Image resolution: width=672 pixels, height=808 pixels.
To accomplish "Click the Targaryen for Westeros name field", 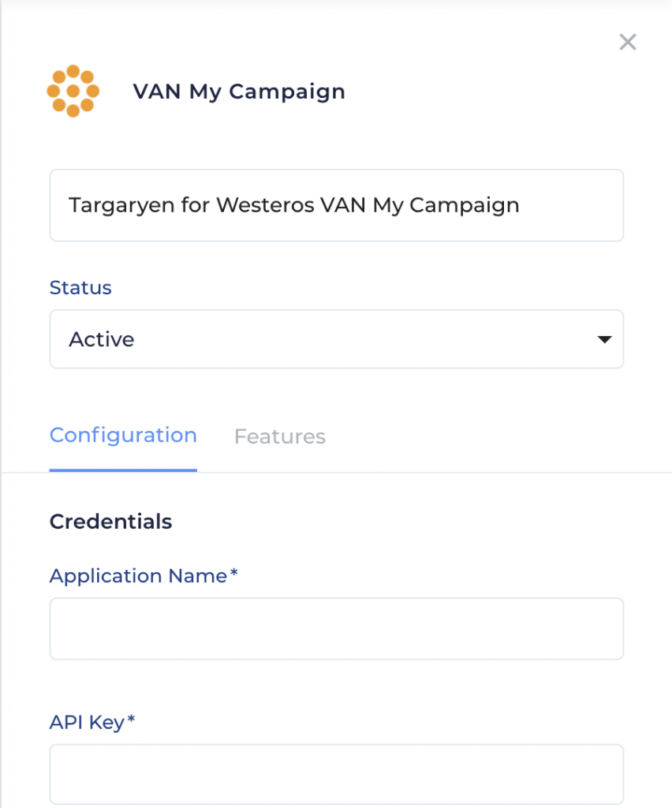I will (x=337, y=205).
